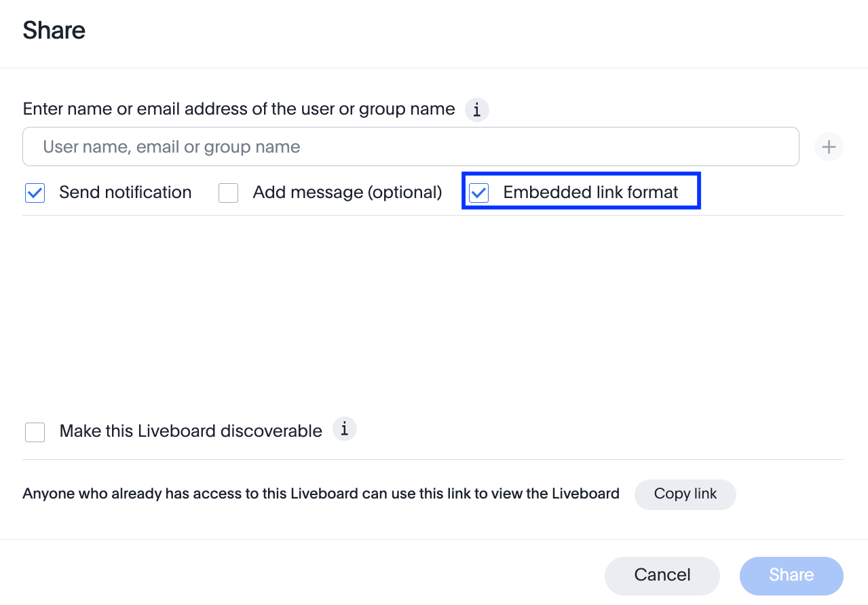Click the Embedded link format label
The height and width of the screenshot is (605, 868).
coord(590,192)
